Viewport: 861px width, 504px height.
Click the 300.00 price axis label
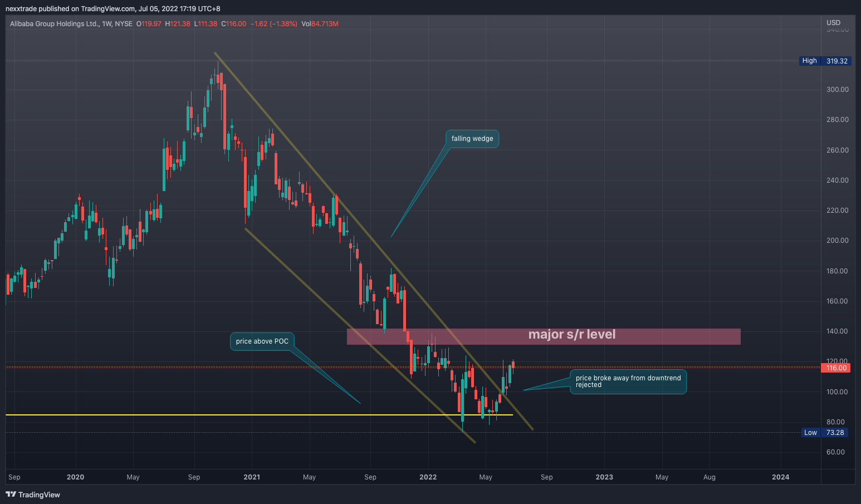click(837, 90)
